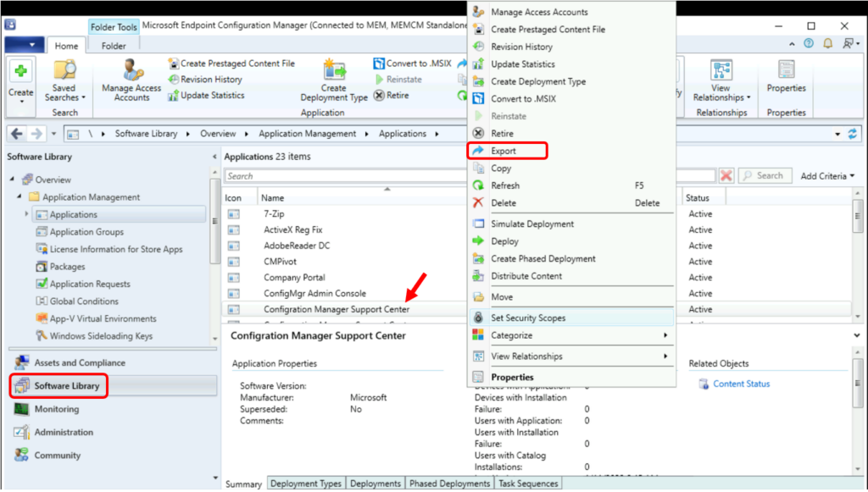The width and height of the screenshot is (868, 492).
Task: Collapse the Overview tree node
Action: (x=12, y=180)
